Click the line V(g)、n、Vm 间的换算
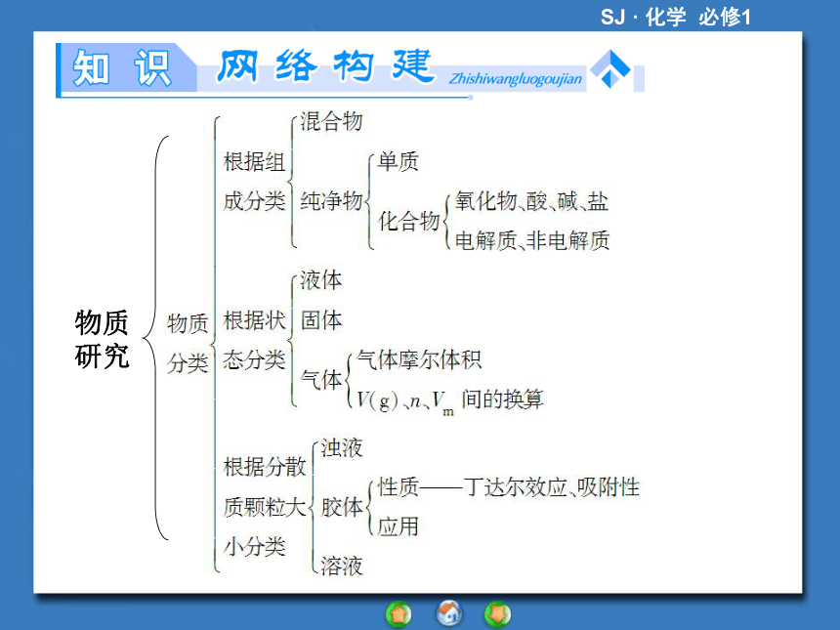The image size is (840, 630). pos(450,400)
